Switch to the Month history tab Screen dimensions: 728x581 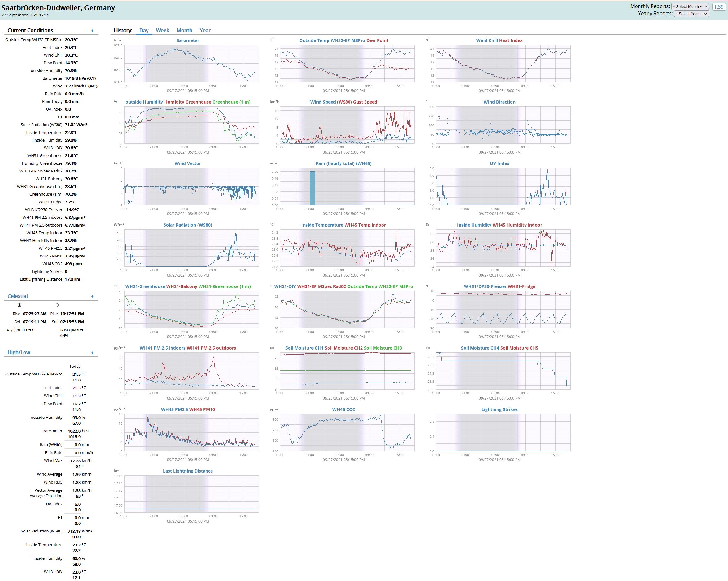pos(184,30)
